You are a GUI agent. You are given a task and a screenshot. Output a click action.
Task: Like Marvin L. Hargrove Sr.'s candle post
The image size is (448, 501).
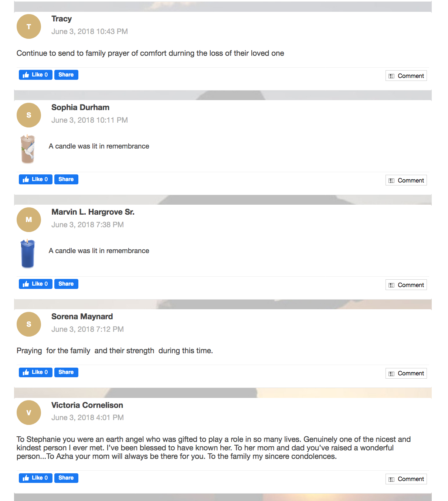tap(35, 284)
